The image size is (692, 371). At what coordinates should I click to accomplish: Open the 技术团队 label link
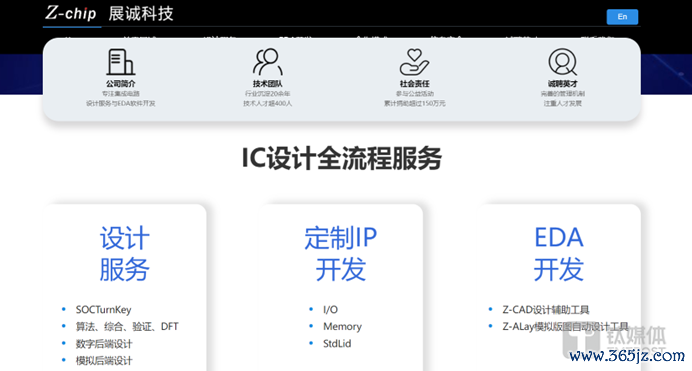(267, 84)
